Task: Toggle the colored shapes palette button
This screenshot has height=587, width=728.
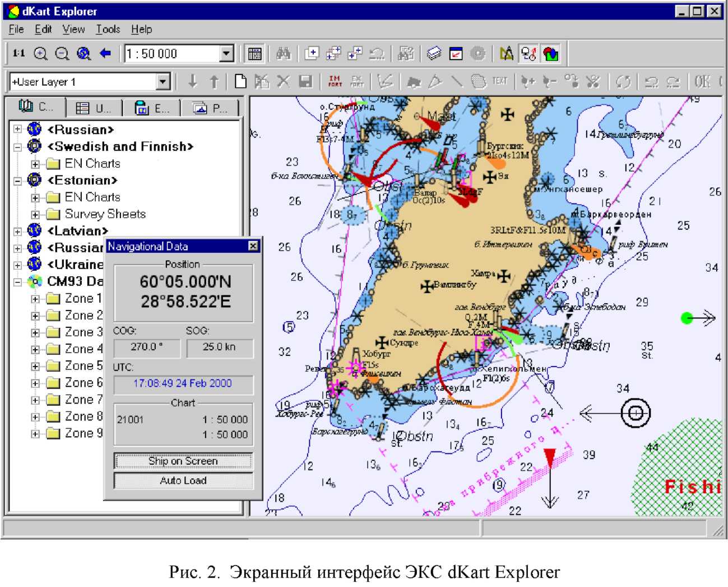Action: [551, 53]
